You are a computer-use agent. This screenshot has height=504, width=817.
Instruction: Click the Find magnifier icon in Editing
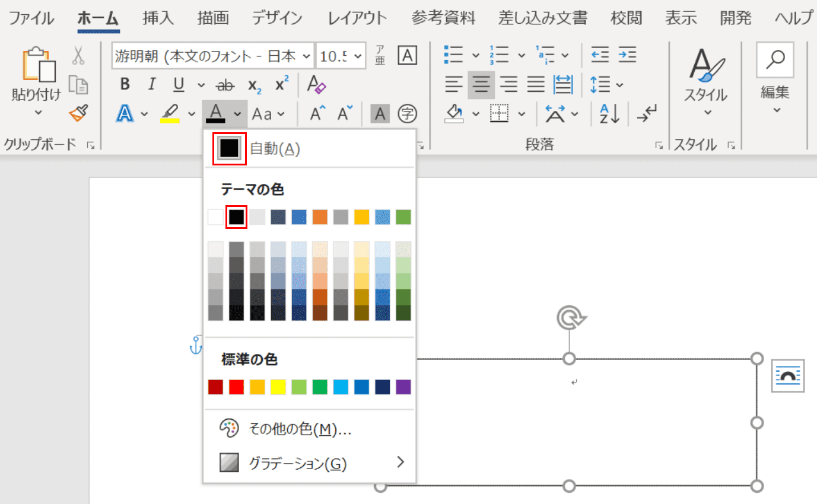(x=775, y=59)
